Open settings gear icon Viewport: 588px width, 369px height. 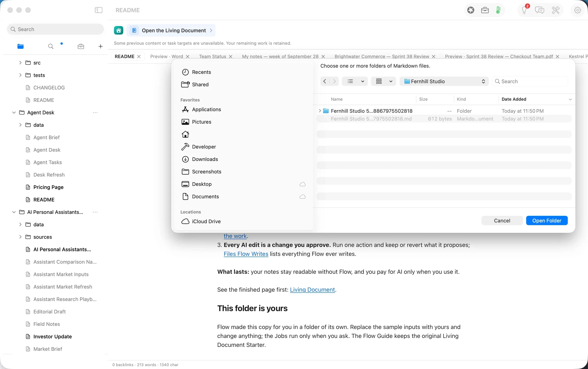(x=577, y=10)
